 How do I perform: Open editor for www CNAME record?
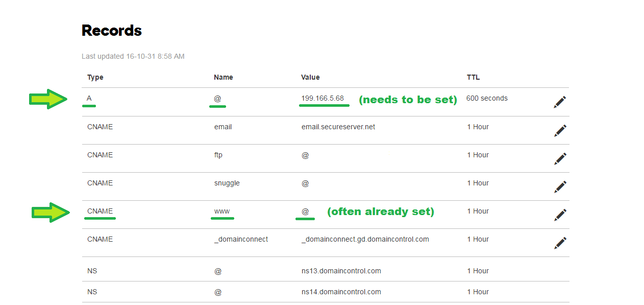point(560,215)
